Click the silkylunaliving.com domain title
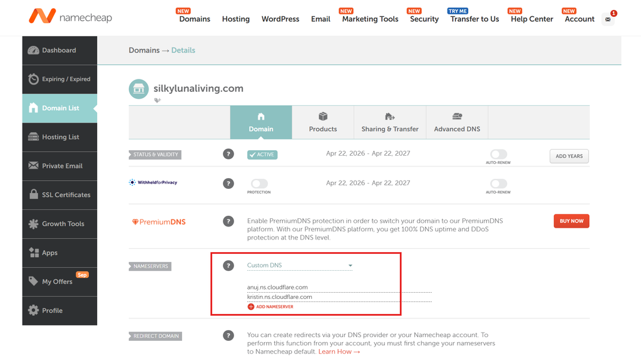Viewport: 641px width, 364px height. tap(198, 88)
